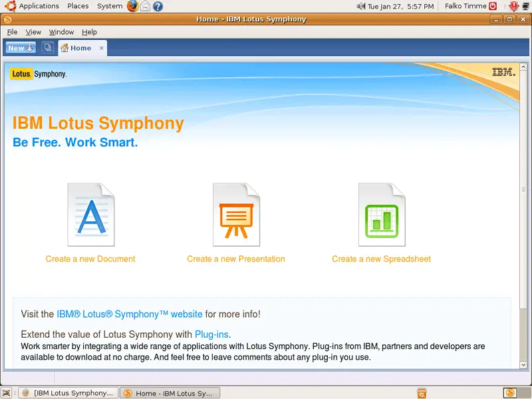Click the volume speaker icon
The image size is (532, 399).
(x=361, y=6)
